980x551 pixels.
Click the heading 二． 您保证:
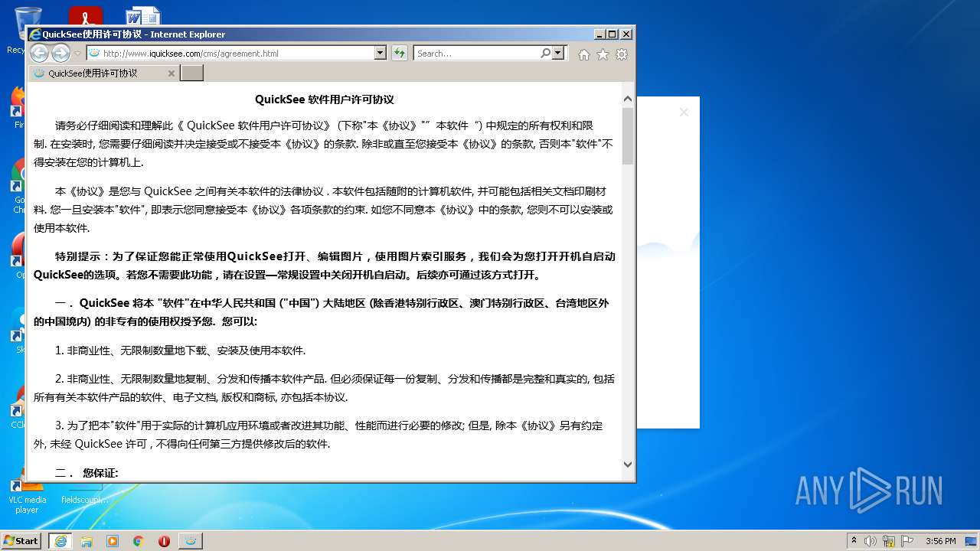[x=87, y=473]
